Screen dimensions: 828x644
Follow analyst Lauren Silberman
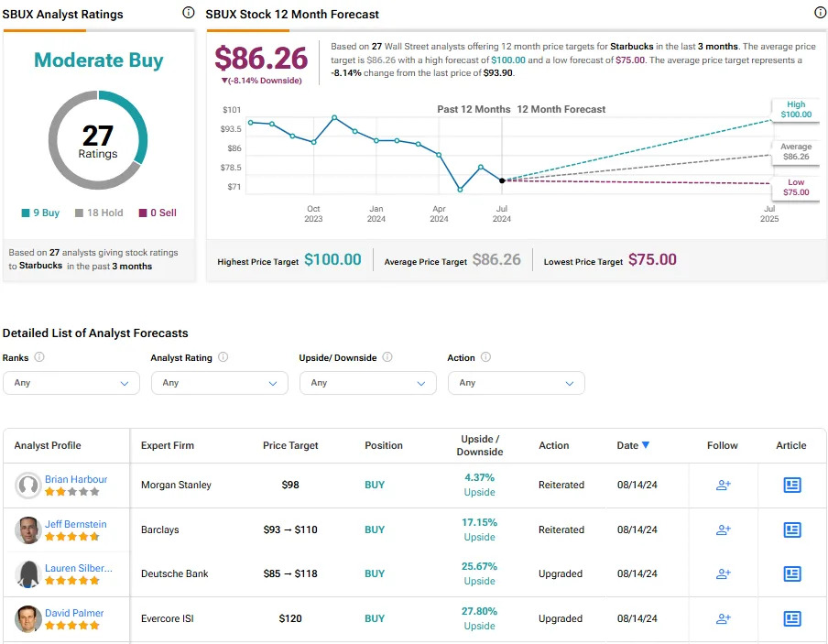[723, 573]
